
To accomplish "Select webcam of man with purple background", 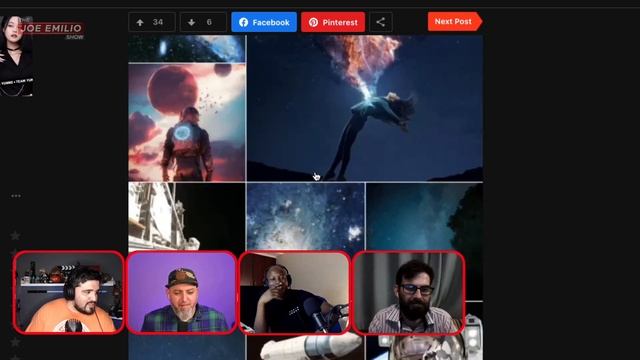I will (x=182, y=292).
